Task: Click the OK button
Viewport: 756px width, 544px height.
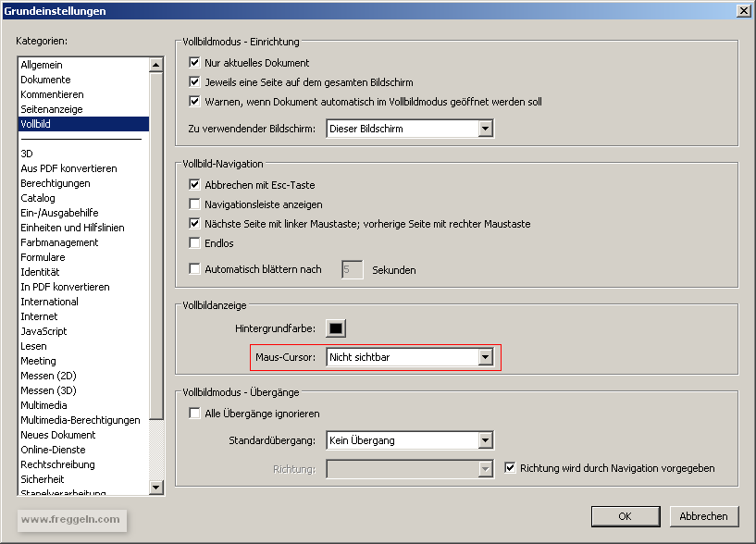Action: point(625,516)
